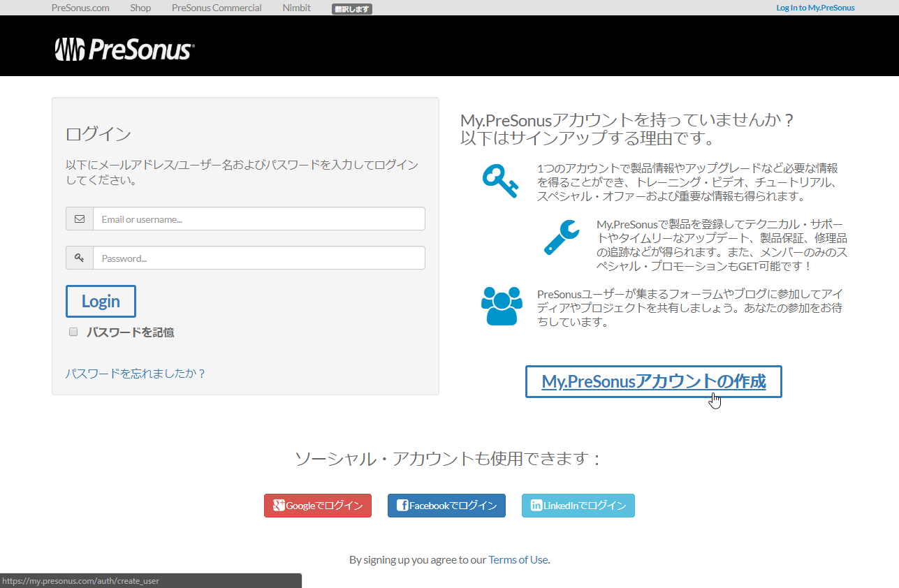Click the 翻訳します translate badge
This screenshot has width=899, height=588.
(352, 9)
